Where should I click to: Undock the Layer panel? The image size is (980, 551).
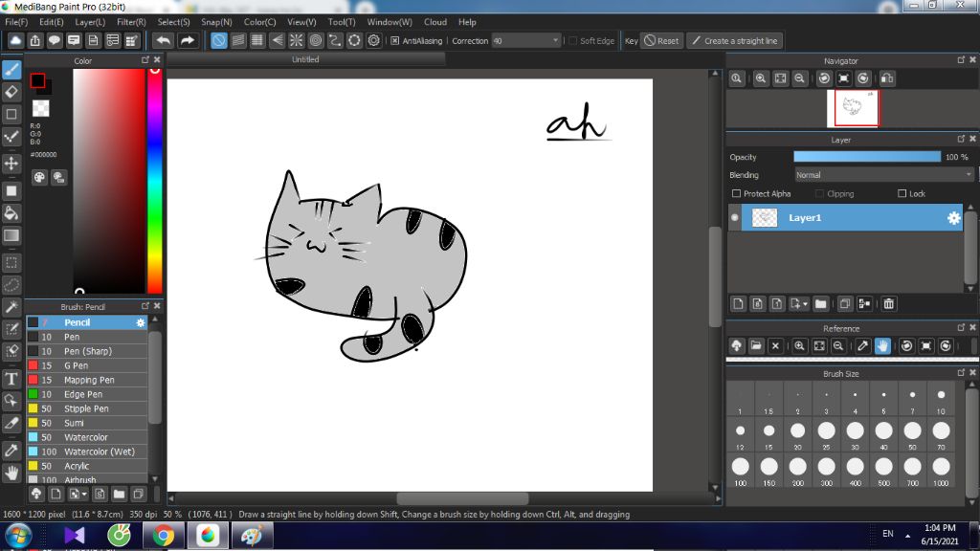961,139
